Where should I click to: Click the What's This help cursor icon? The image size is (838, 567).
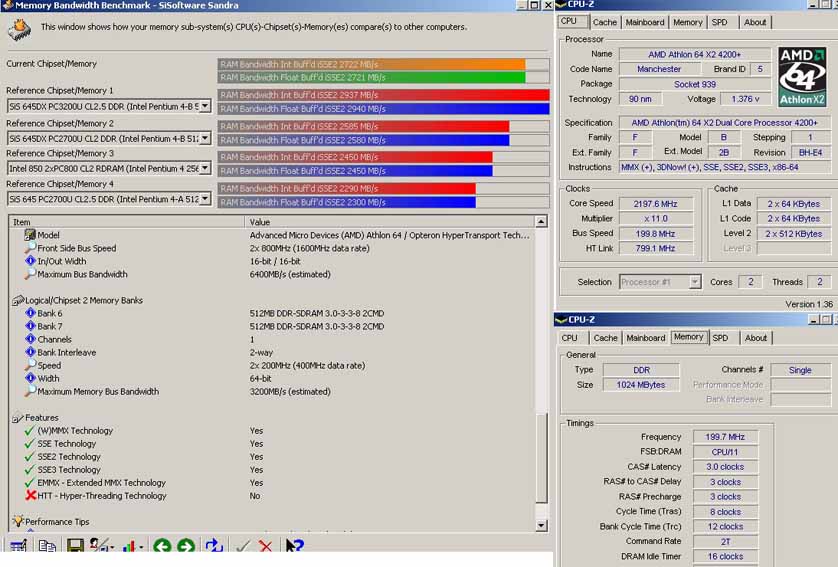point(294,546)
